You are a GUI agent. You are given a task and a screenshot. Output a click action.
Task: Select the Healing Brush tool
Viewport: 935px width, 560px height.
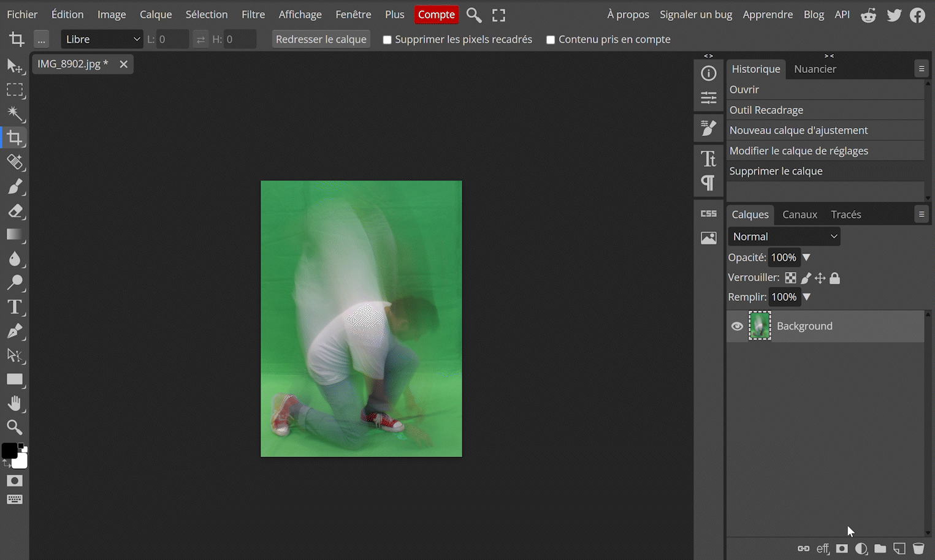[x=15, y=162]
